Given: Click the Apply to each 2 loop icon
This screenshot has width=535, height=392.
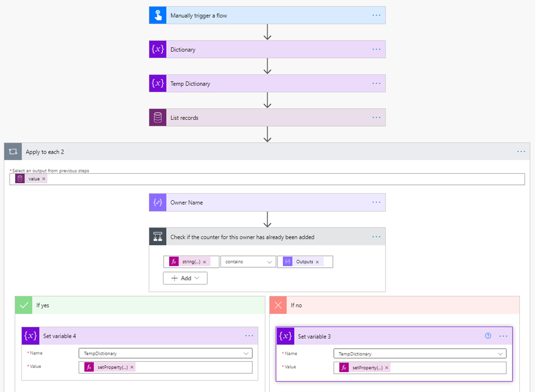Looking at the screenshot, I should (13, 152).
